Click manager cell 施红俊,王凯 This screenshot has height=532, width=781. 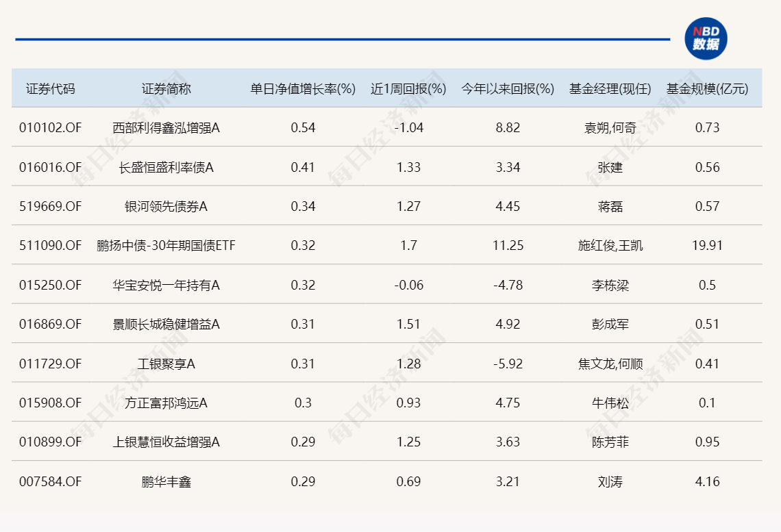click(610, 245)
